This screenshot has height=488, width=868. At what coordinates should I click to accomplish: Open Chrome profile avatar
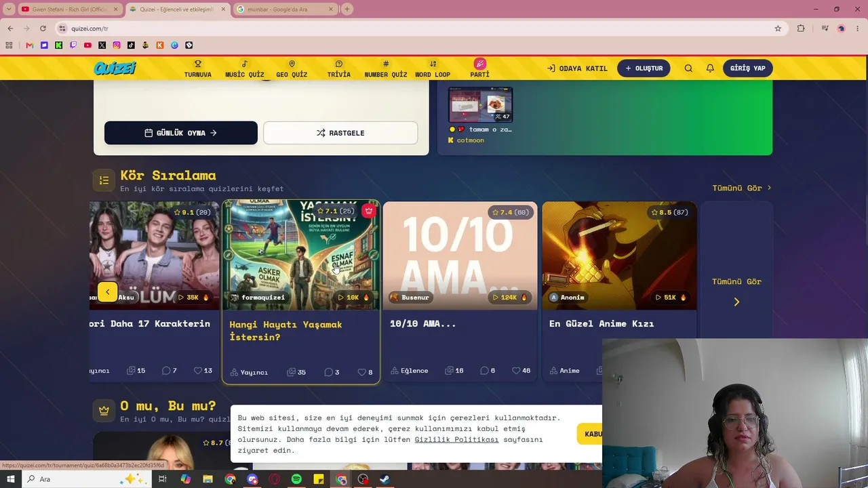pyautogui.click(x=841, y=28)
